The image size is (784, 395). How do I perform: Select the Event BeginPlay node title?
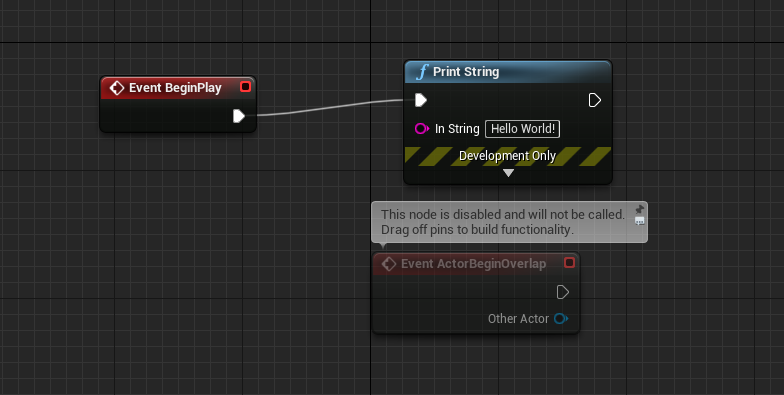click(175, 88)
